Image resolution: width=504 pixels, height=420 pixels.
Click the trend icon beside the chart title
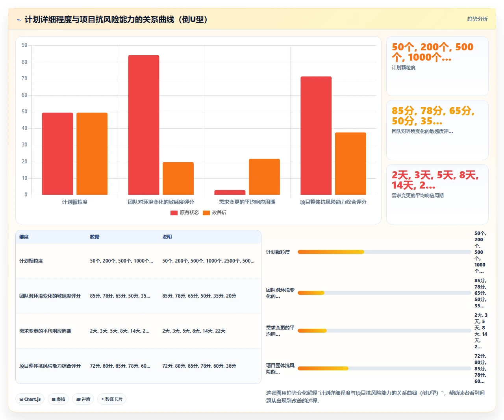(x=19, y=20)
